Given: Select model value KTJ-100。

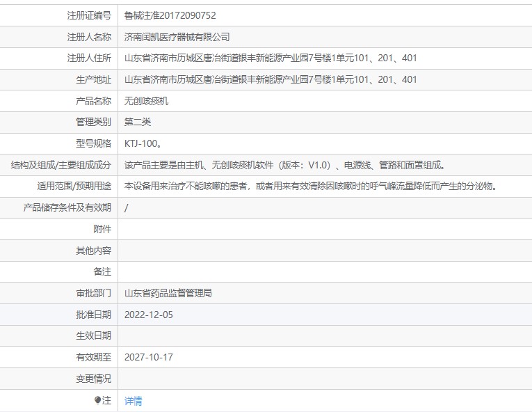Looking at the screenshot, I should pos(143,143).
